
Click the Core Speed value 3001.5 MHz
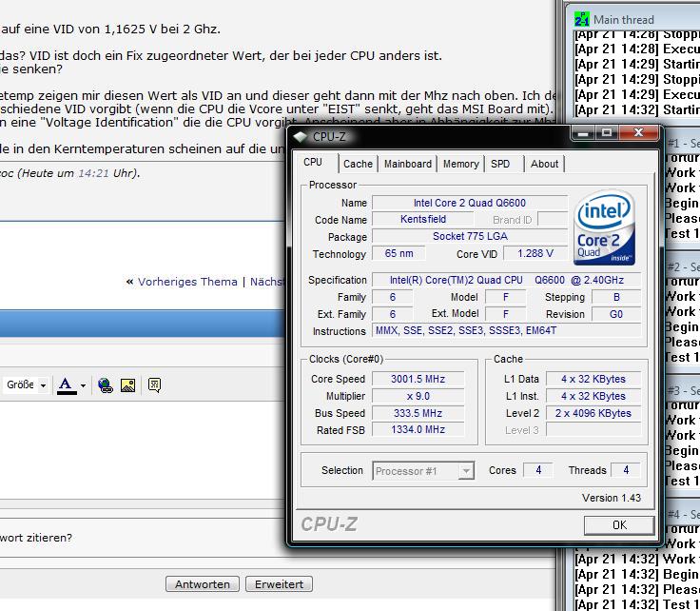(418, 379)
